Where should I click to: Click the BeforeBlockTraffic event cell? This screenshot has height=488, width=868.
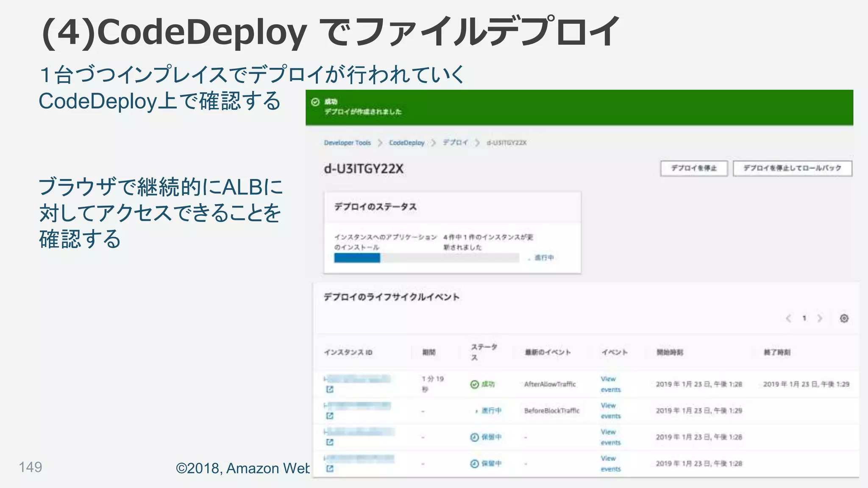click(551, 410)
